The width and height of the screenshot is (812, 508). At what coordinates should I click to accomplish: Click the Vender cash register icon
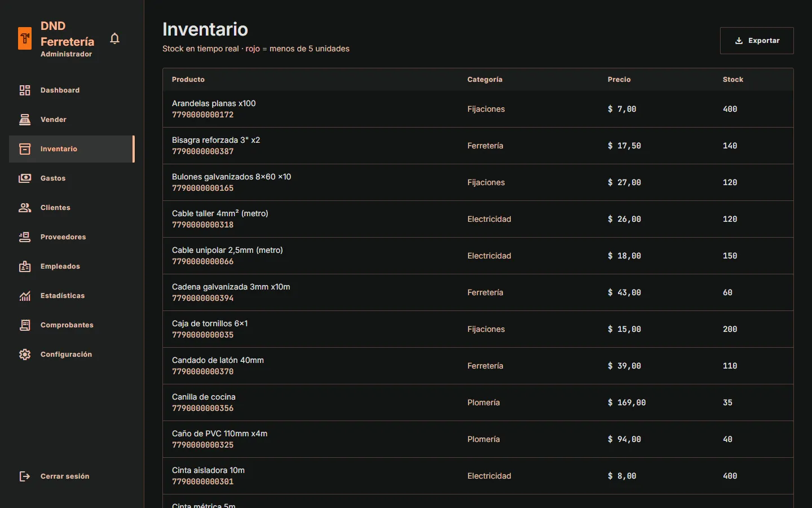pos(25,120)
